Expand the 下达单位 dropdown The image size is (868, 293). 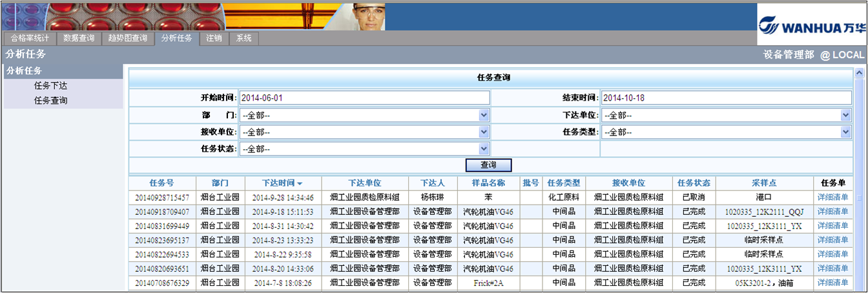(845, 115)
